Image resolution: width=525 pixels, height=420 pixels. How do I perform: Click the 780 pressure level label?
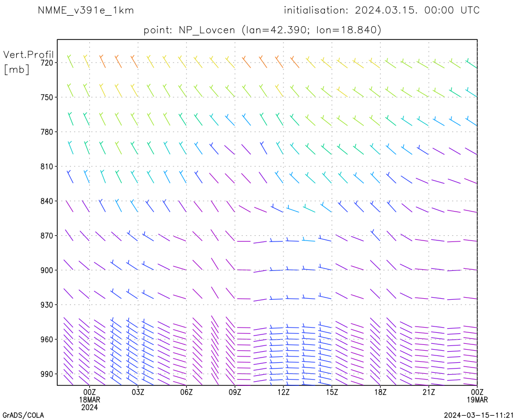pyautogui.click(x=47, y=132)
